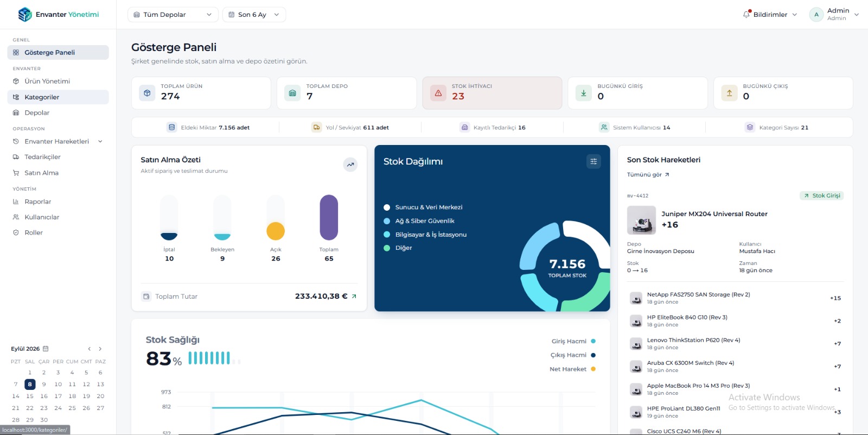
Task: Open Stok Dağılımı filter settings icon
Action: (x=593, y=161)
